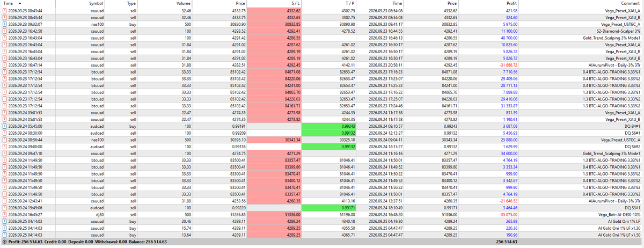The height and width of the screenshot is (248, 644).
Task: Select the sell icon on the 3 342.67 profit row
Action: (x=5, y=180)
